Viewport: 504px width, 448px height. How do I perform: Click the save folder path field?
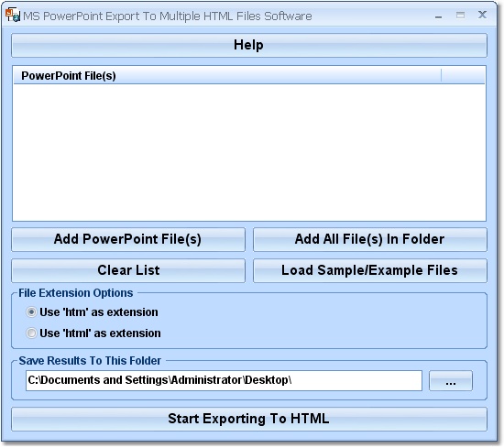click(224, 380)
